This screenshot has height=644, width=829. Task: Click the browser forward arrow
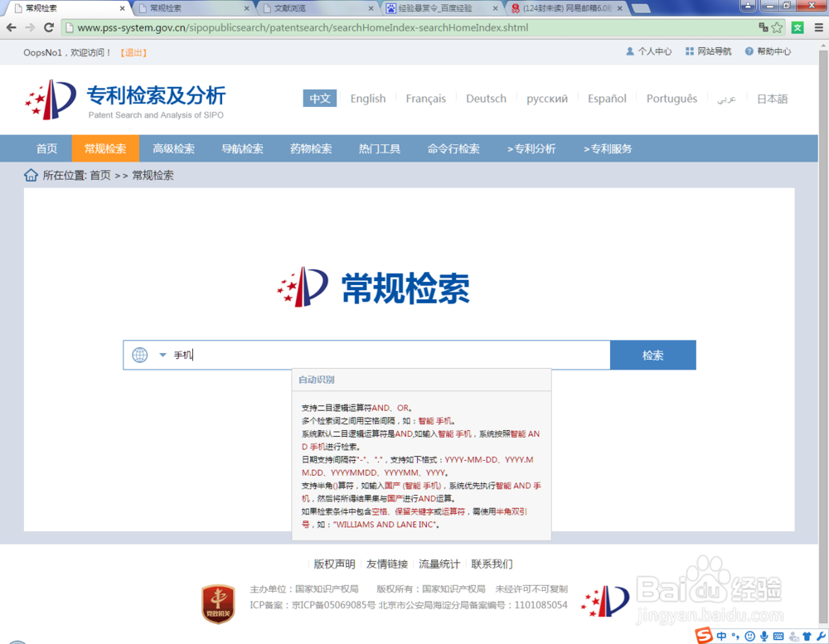pyautogui.click(x=30, y=27)
